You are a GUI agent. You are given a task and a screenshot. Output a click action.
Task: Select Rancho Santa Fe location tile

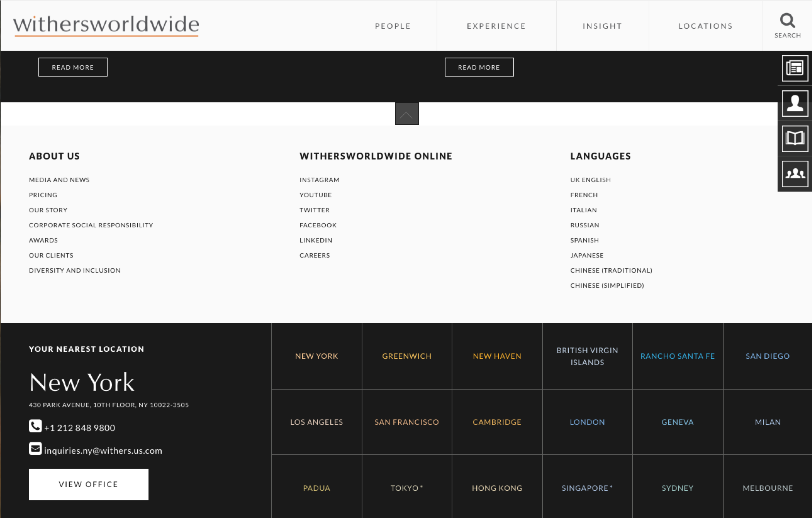coord(678,356)
